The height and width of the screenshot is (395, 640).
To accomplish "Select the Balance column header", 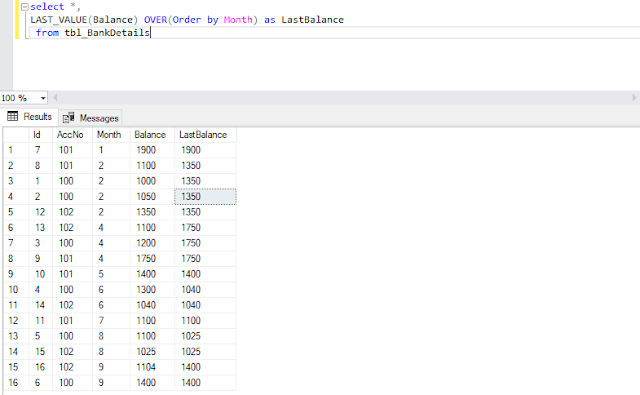I will (152, 135).
